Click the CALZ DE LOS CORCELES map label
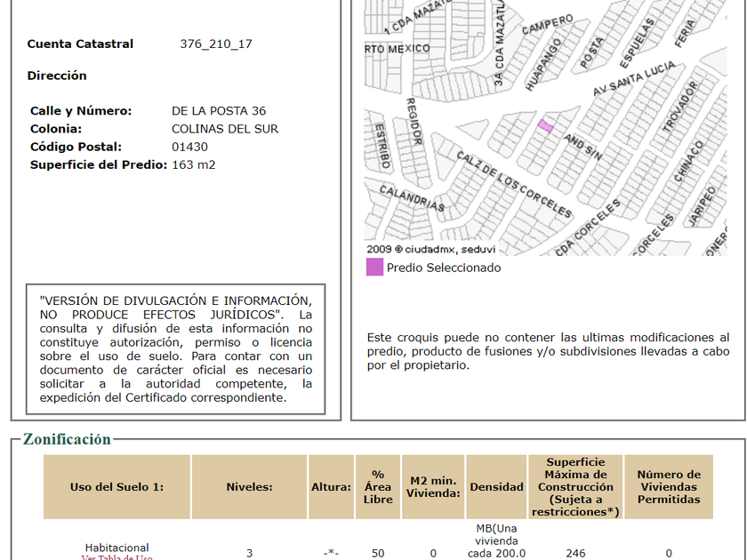Screen dimensions: 747x560 pyautogui.click(x=514, y=184)
